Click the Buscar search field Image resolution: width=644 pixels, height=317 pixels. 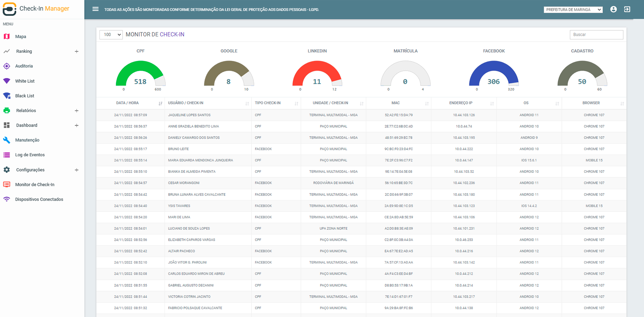coord(596,34)
